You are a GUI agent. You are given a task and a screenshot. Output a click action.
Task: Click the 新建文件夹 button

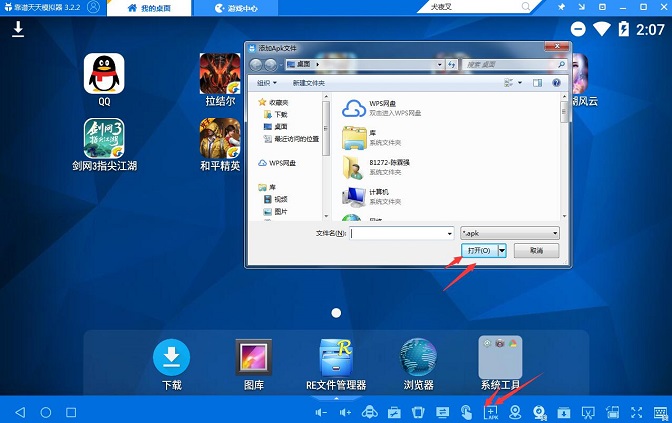pos(309,83)
